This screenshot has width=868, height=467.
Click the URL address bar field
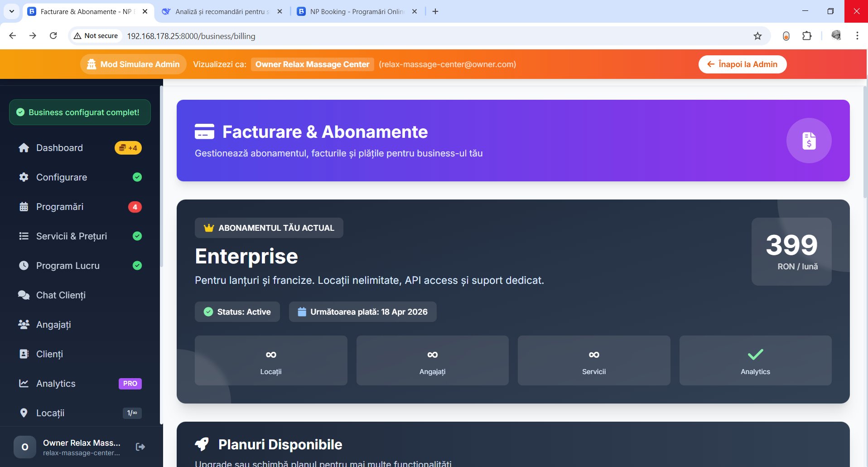pos(408,36)
